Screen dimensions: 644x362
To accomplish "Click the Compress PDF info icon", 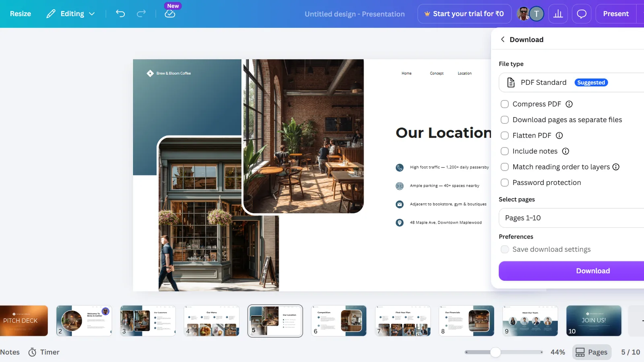I will coord(569,104).
